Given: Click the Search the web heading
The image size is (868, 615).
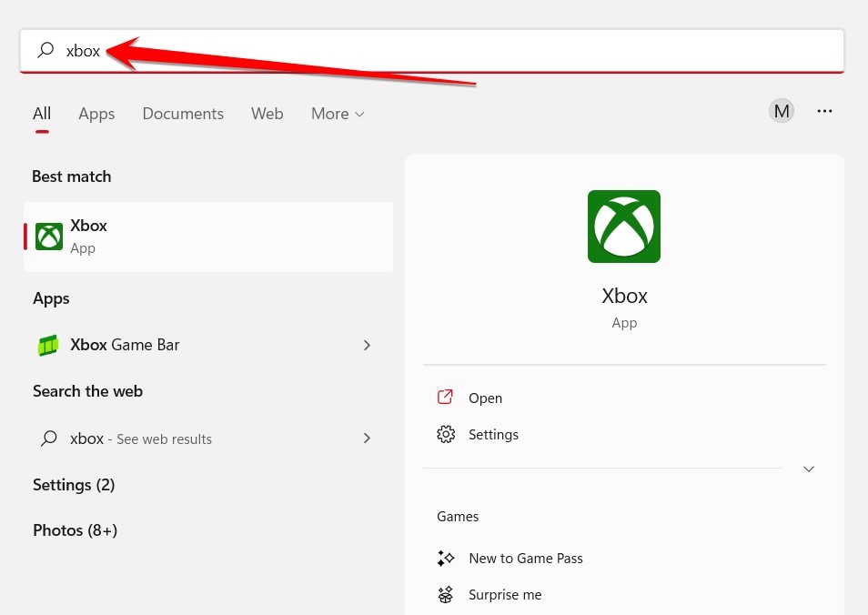Looking at the screenshot, I should pyautogui.click(x=87, y=391).
